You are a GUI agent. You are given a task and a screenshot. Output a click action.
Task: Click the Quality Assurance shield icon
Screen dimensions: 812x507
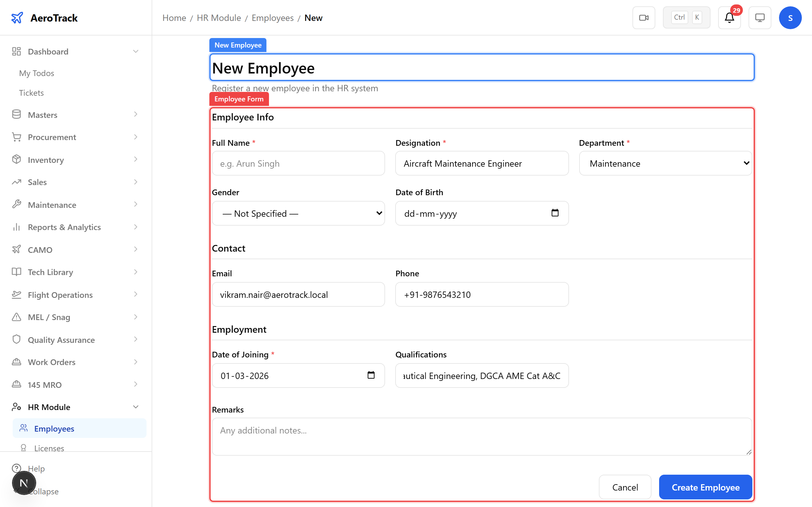point(16,339)
